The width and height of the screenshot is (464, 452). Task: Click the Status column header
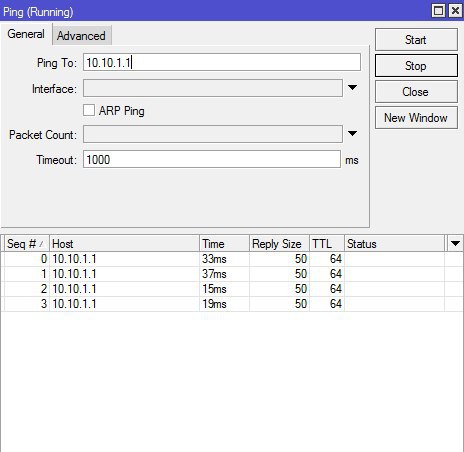click(395, 244)
